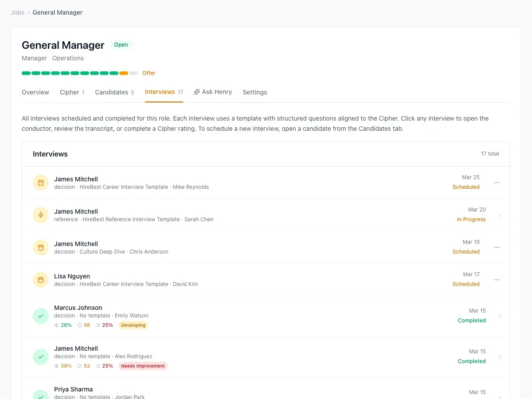Expand the In Progress interview using its chevron
Screen dimensions: 532x399
pos(500,215)
